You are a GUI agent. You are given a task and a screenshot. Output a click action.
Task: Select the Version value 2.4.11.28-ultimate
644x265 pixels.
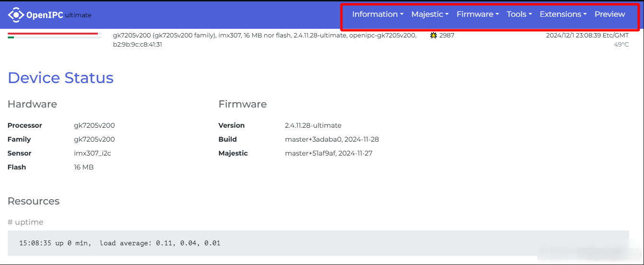(313, 125)
